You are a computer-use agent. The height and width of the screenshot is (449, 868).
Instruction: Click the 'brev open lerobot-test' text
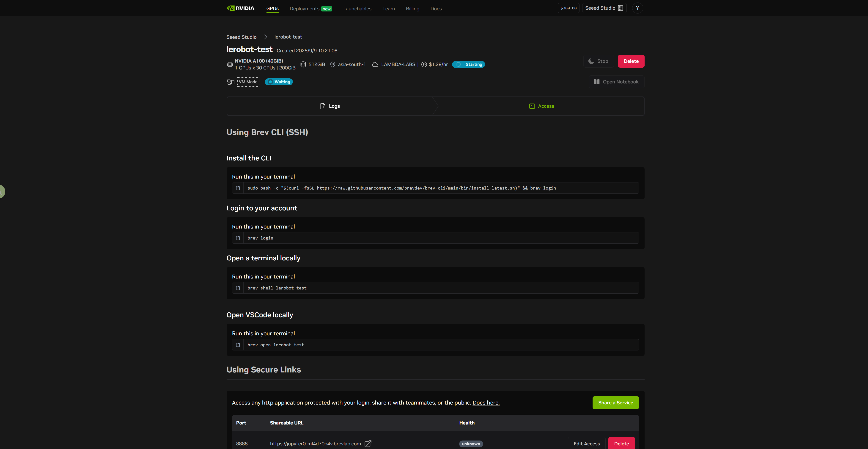pos(276,345)
